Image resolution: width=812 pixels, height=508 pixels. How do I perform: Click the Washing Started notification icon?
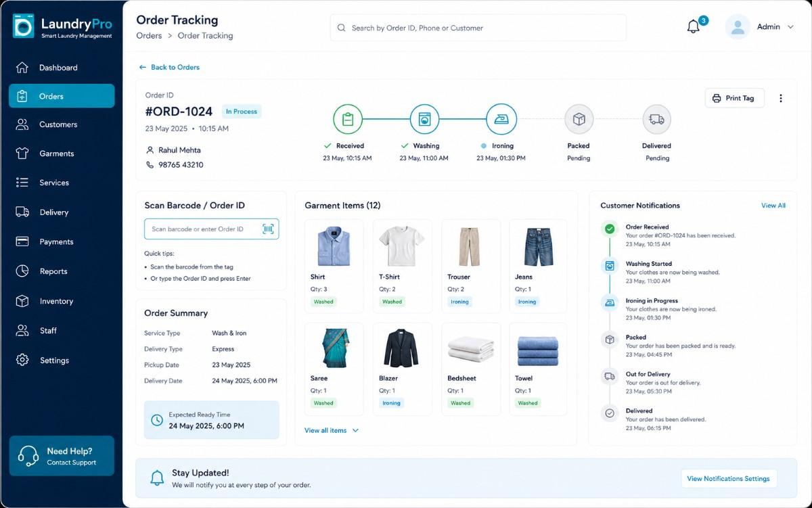(610, 266)
